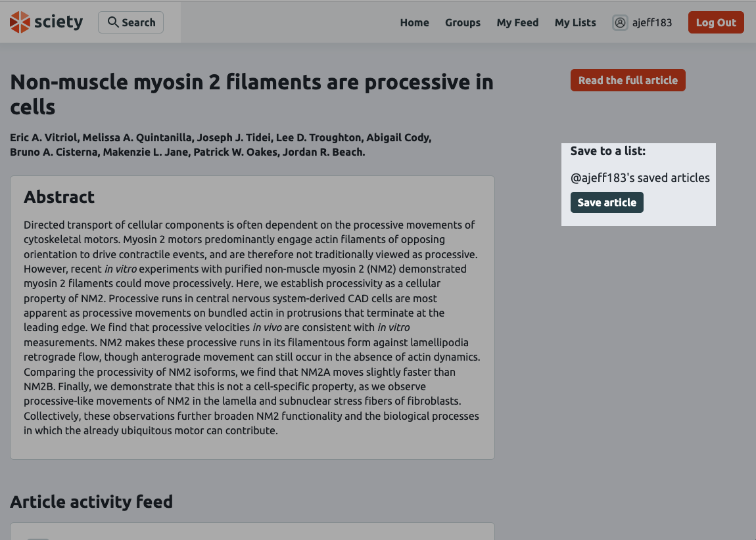The width and height of the screenshot is (756, 540).
Task: Open the Search button label
Action: [x=138, y=22]
